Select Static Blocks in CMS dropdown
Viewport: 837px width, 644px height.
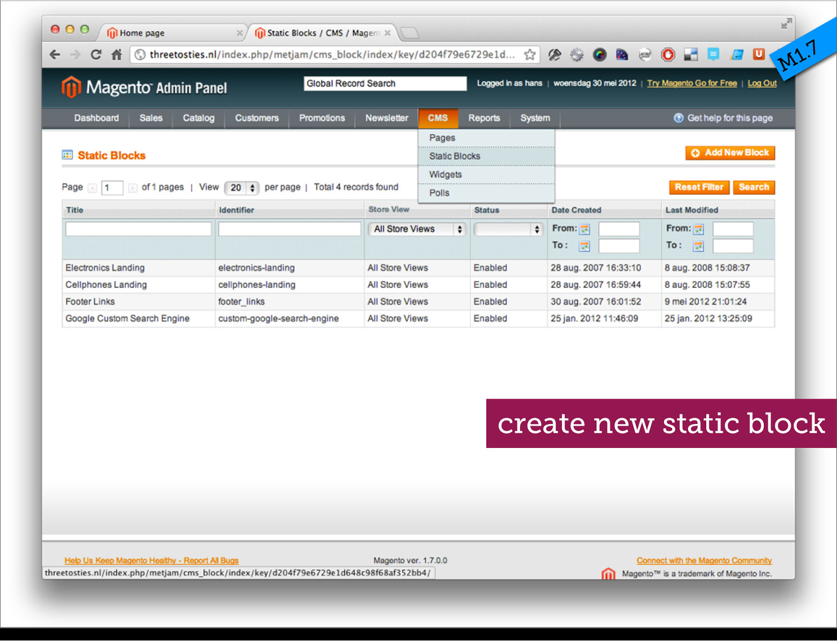pyautogui.click(x=487, y=156)
